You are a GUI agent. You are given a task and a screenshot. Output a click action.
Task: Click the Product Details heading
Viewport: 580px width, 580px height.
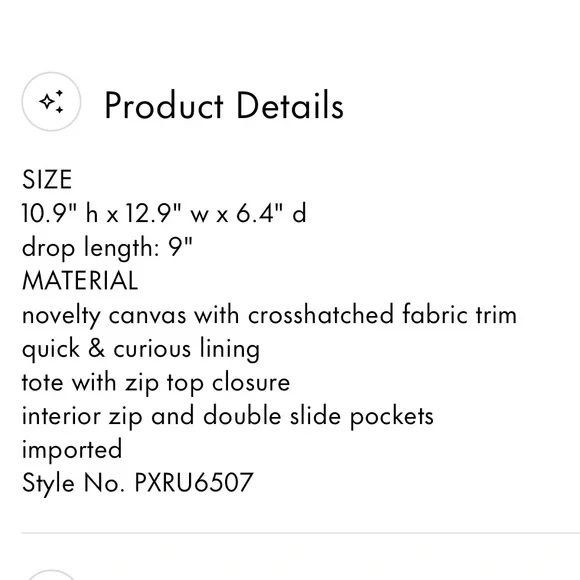tap(224, 106)
